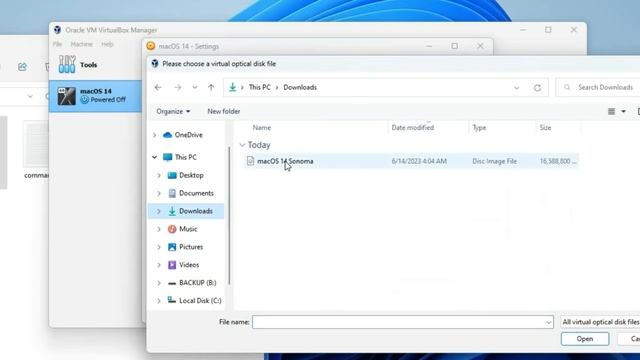Refresh the Downloads folder listing
The width and height of the screenshot is (640, 360).
537,87
